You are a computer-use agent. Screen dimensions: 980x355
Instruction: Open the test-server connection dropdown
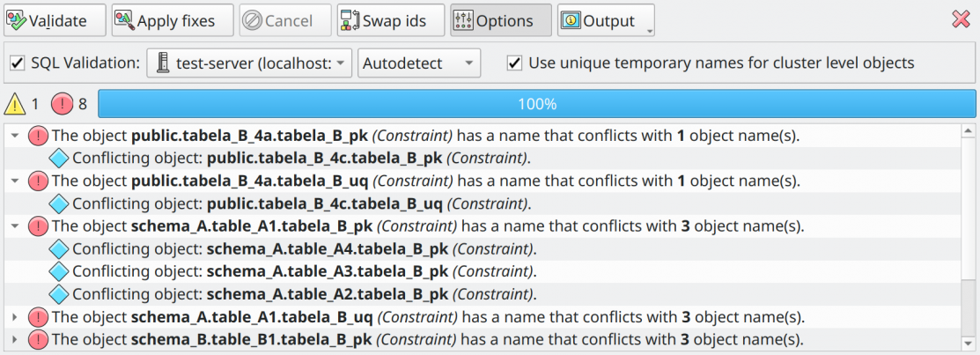[249, 63]
